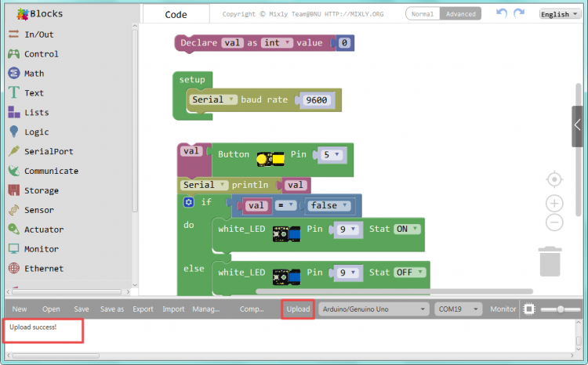Click the baud rate 9600 field
Viewport: 588px width, 365px height.
point(317,100)
